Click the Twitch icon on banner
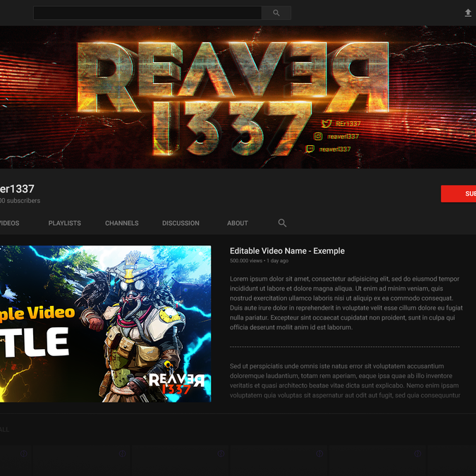 coord(310,149)
